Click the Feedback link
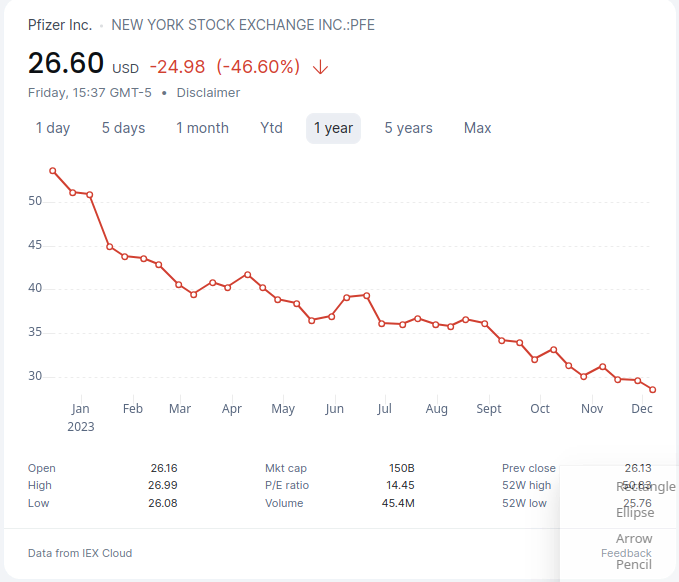679x582 pixels. [626, 553]
